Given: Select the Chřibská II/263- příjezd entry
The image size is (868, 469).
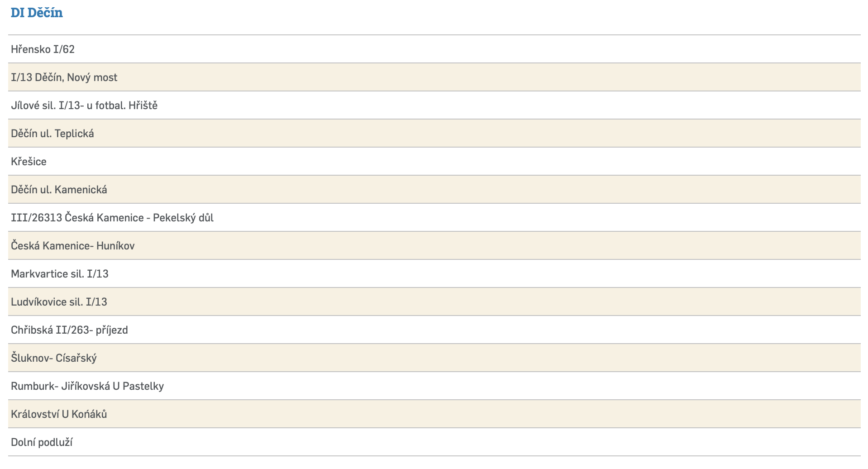Looking at the screenshot, I should point(70,330).
